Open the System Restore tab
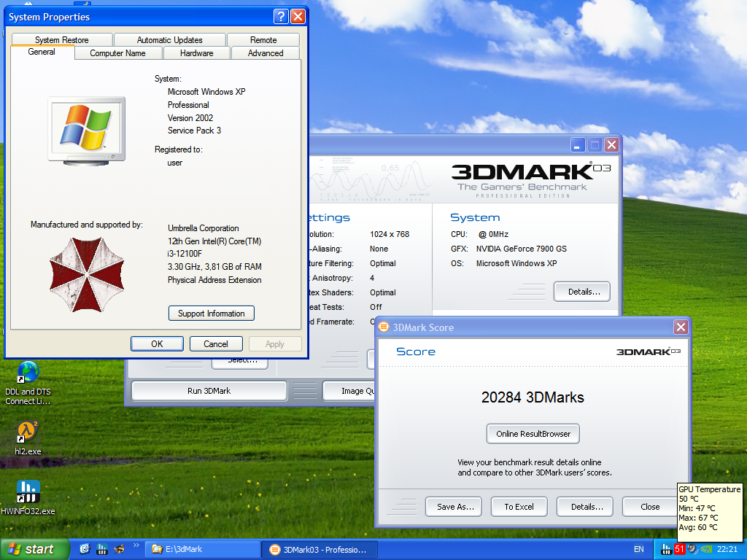 tap(62, 39)
